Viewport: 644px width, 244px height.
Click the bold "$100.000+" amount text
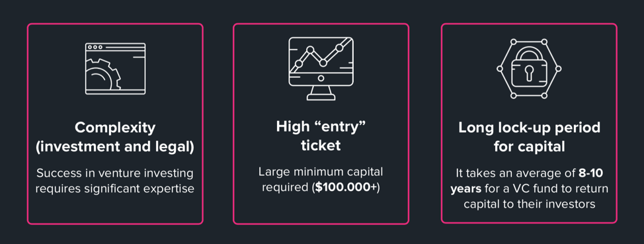coord(346,187)
